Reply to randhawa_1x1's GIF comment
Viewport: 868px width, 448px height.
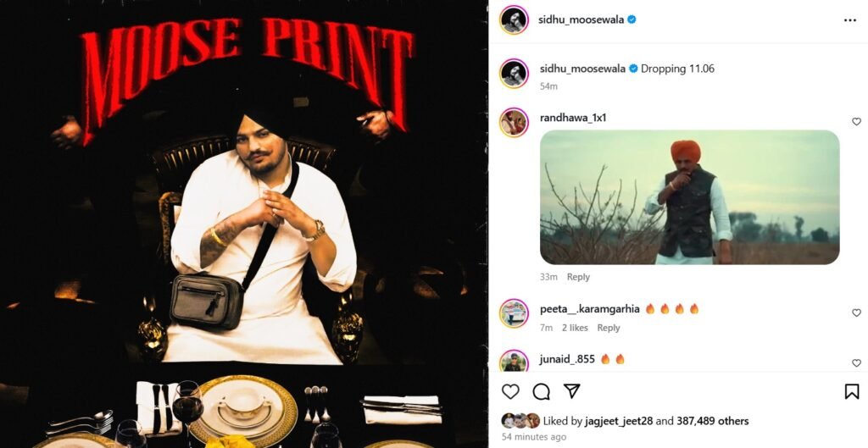578,277
